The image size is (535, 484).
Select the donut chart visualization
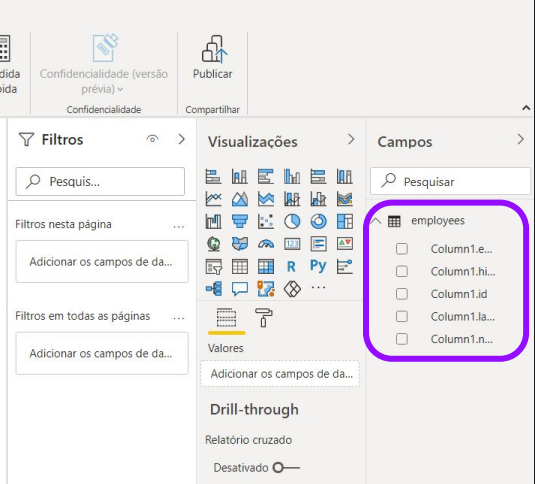pyautogui.click(x=318, y=221)
